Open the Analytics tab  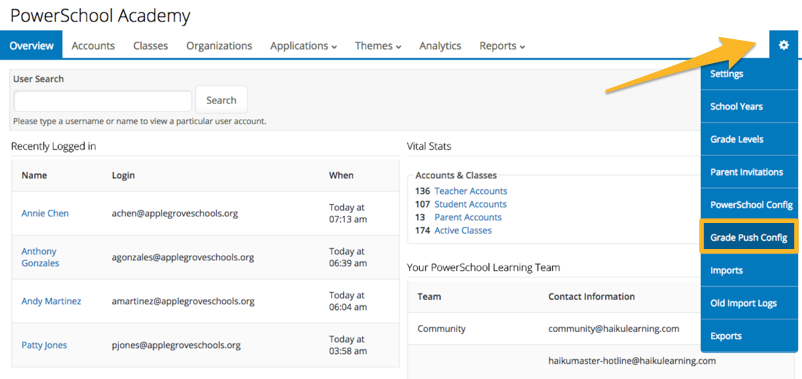tap(440, 46)
